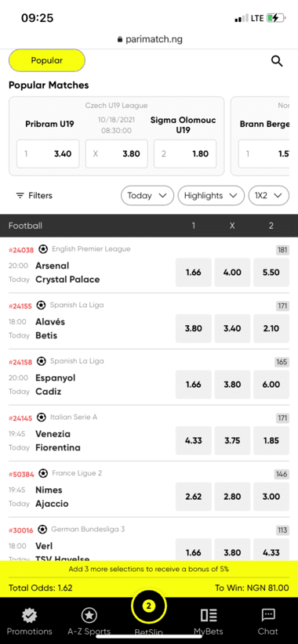Expand the 1X2 market dropdown
298x644 pixels.
pyautogui.click(x=269, y=196)
